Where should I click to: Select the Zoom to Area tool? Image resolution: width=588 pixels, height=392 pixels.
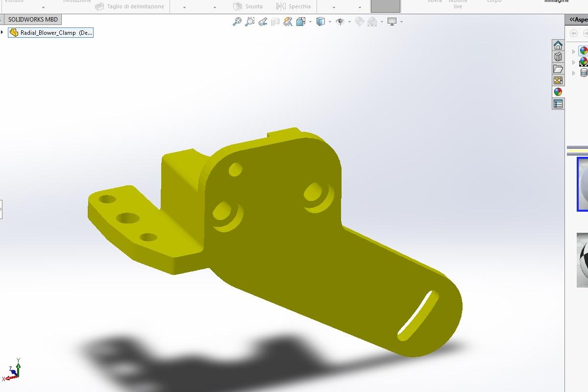click(x=250, y=22)
